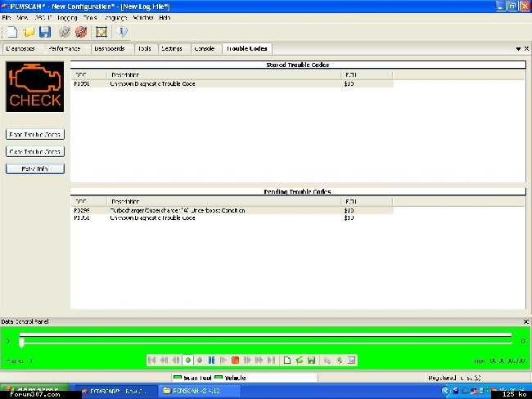
Task: Jump to first frame in playback bar
Action: [x=152, y=360]
